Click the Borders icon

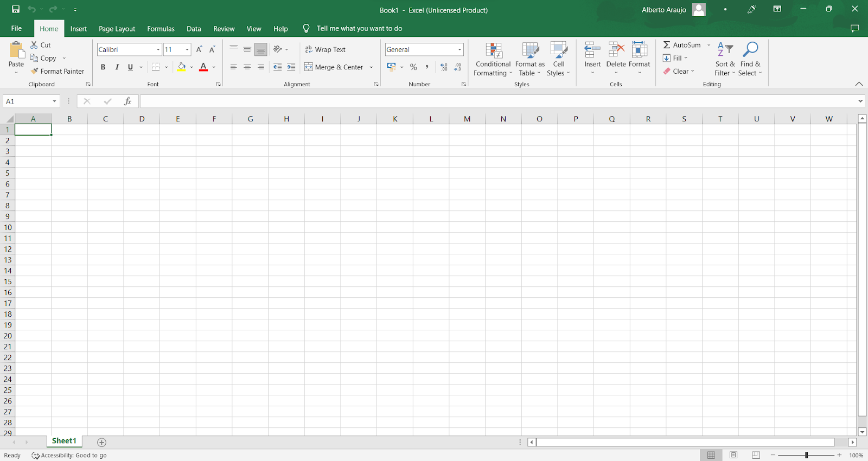[x=156, y=67]
